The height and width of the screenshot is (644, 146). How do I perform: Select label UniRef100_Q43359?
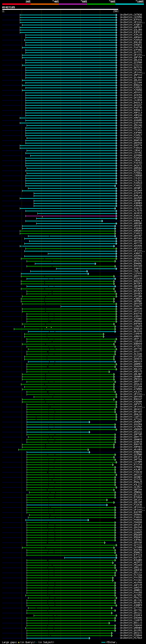click(131, 98)
